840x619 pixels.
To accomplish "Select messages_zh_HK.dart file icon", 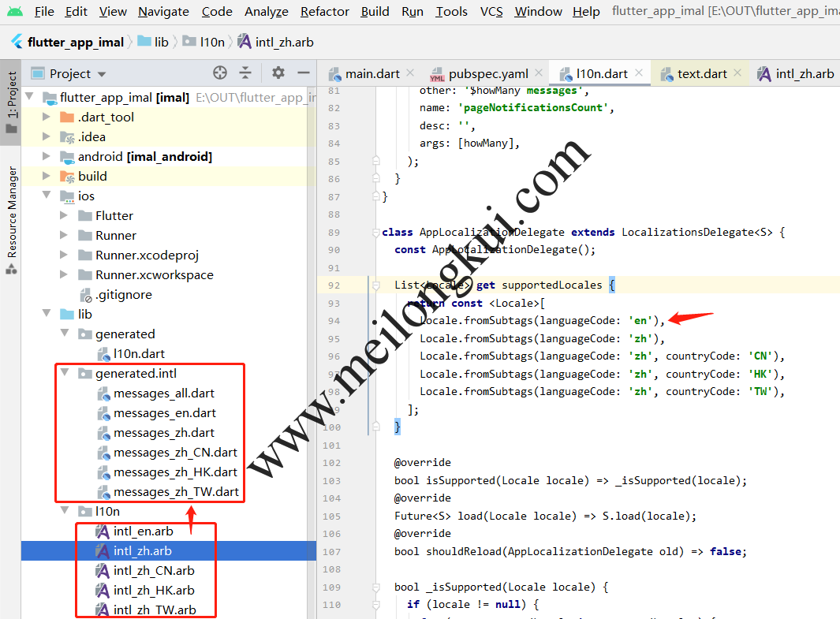I will (104, 473).
